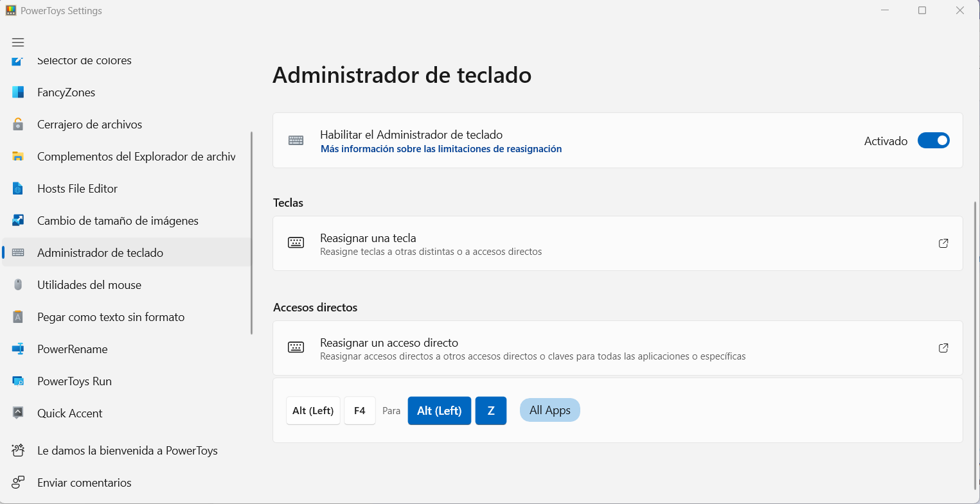Click the Le damos la bienvenida icon

point(18,451)
